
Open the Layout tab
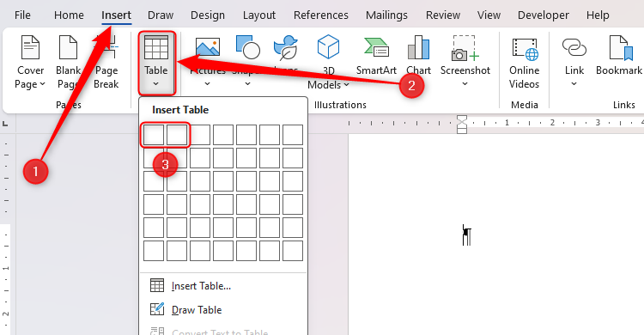tap(259, 15)
